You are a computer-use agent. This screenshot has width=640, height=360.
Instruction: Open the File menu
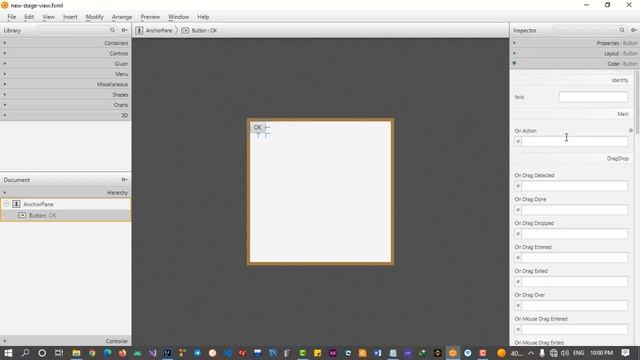coord(12,17)
